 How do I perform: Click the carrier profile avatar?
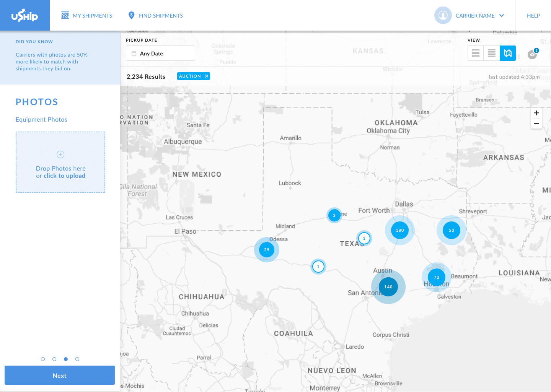click(x=443, y=15)
